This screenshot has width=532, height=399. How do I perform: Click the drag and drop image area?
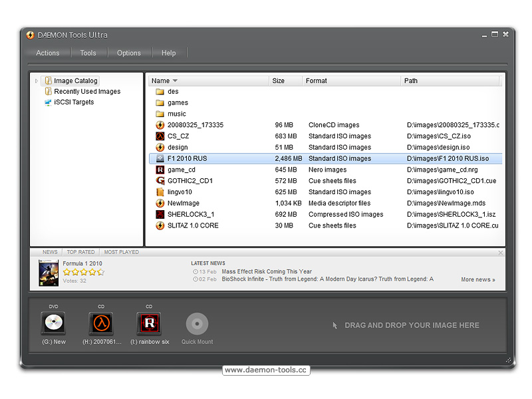coord(406,325)
